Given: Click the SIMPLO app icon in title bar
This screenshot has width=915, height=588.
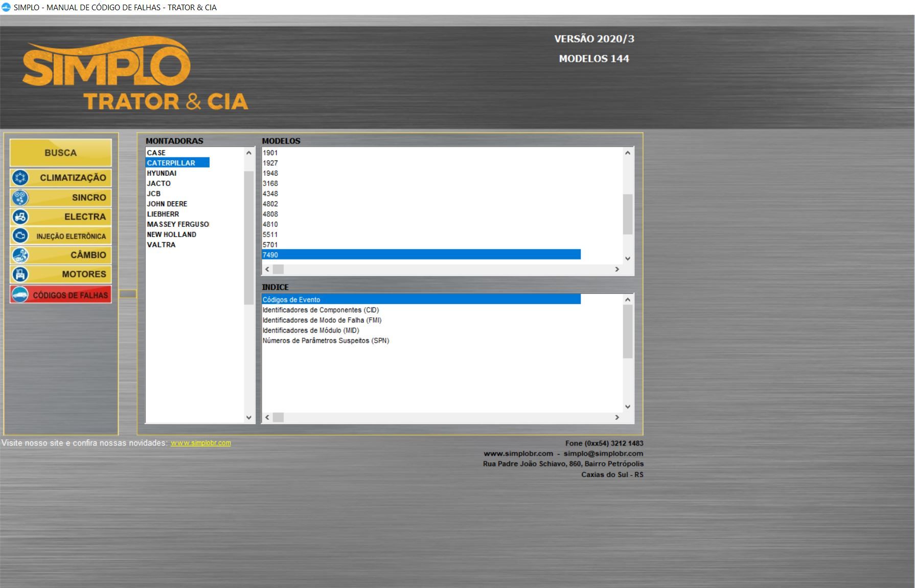Looking at the screenshot, I should click(x=6, y=7).
